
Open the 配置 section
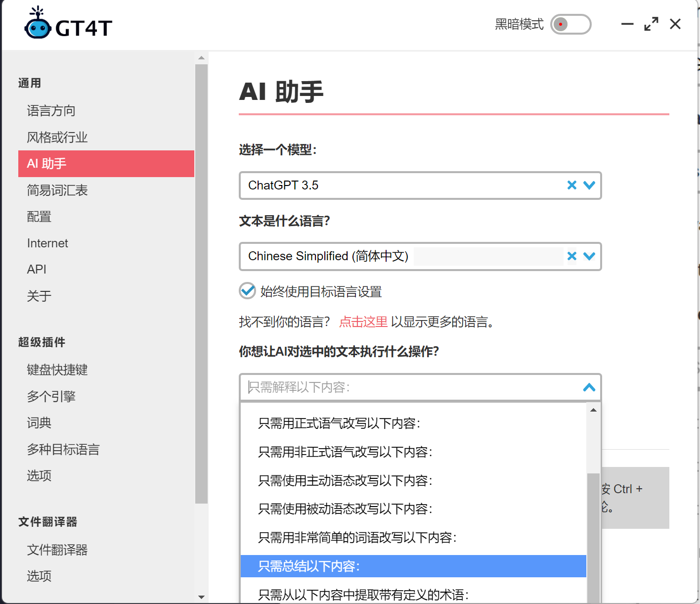(x=39, y=217)
